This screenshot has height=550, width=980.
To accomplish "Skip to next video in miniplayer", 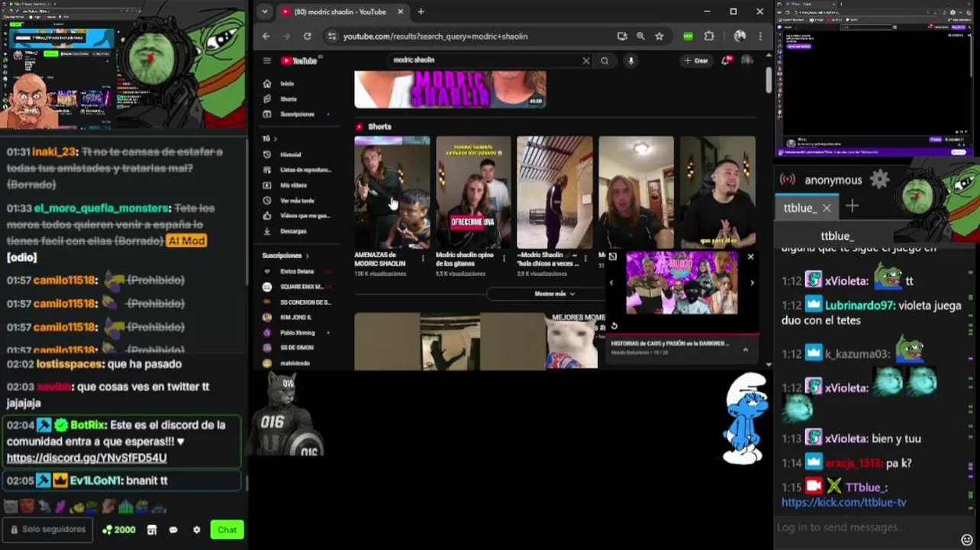I will [x=752, y=283].
